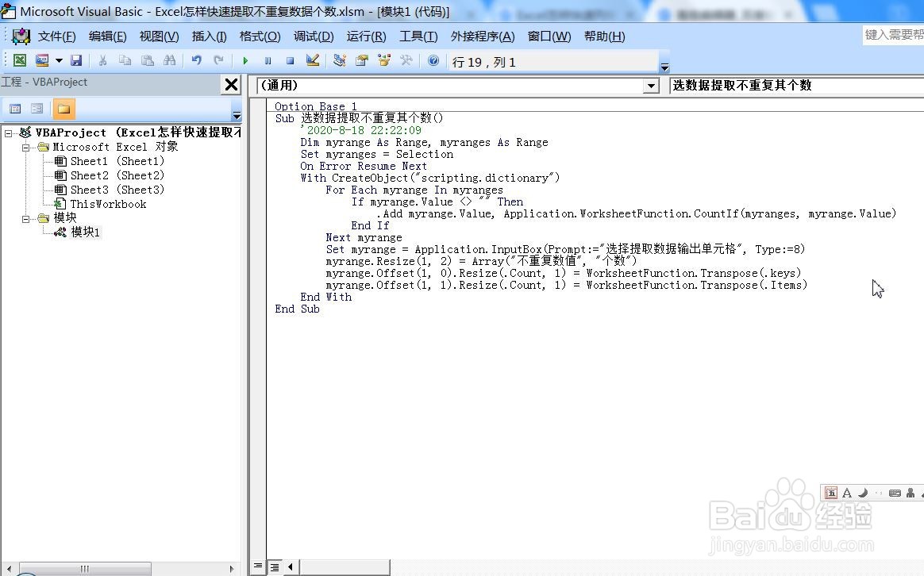Image resolution: width=924 pixels, height=576 pixels.
Task: Open the procedure dropdown showing 选数据提取不重复其个数
Action: click(x=797, y=86)
